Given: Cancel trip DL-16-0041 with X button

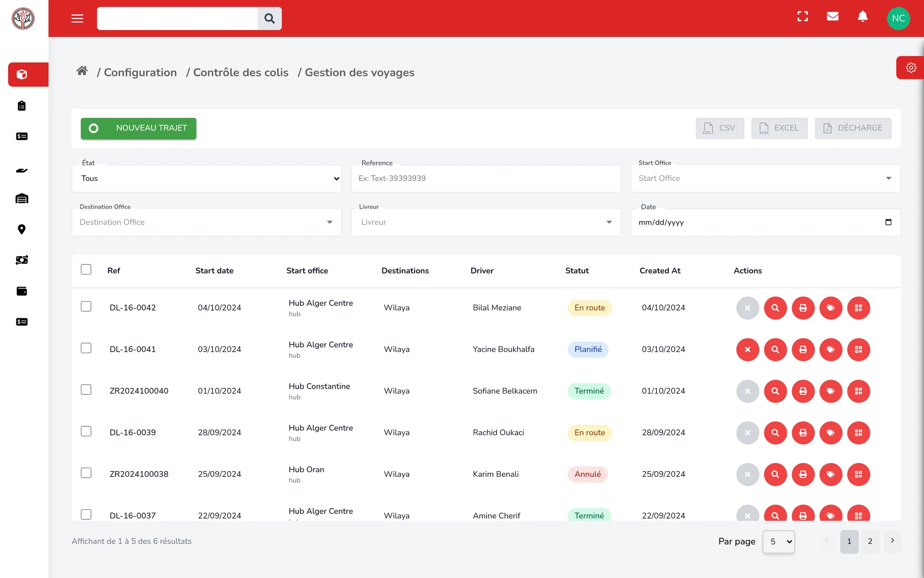Looking at the screenshot, I should click(747, 350).
